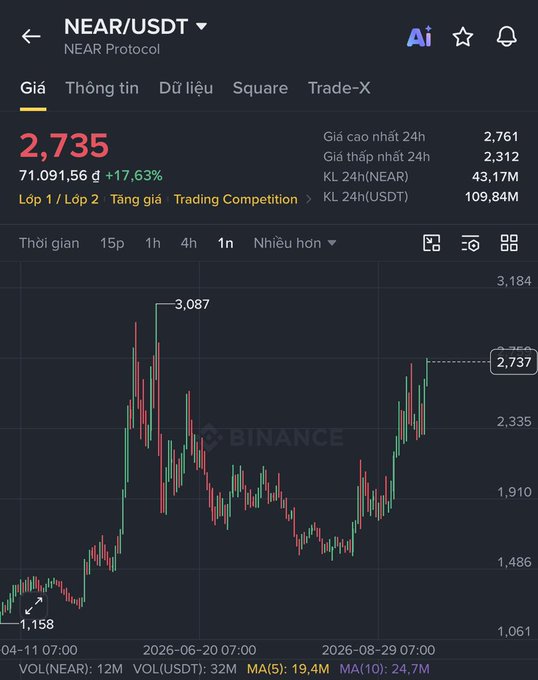The height and width of the screenshot is (680, 538).
Task: Open chart indicator settings icon
Action: pos(470,243)
